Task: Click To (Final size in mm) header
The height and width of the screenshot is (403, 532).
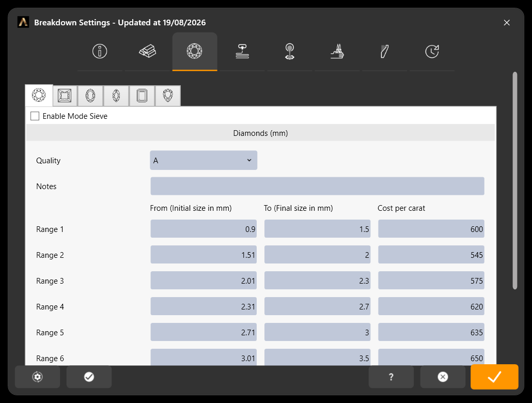Action: 298,208
